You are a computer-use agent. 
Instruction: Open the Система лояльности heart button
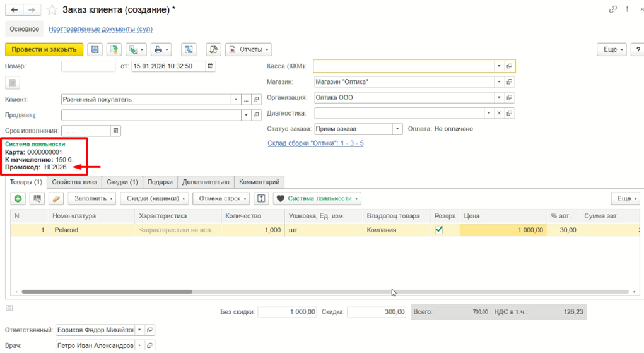tap(317, 199)
